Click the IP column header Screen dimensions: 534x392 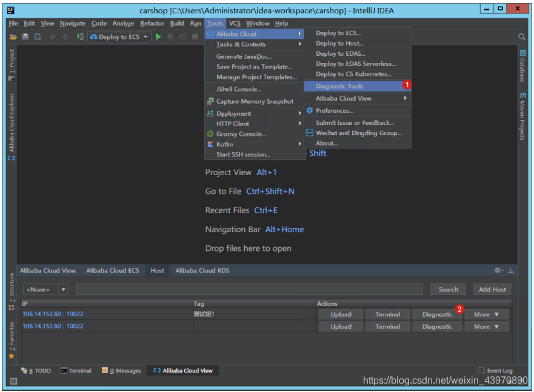pyautogui.click(x=107, y=304)
